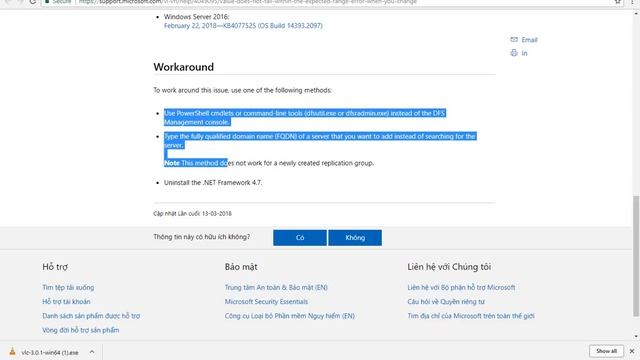Image resolution: width=640 pixels, height=360 pixels.
Task: Click the envelope Email icon
Action: point(514,39)
